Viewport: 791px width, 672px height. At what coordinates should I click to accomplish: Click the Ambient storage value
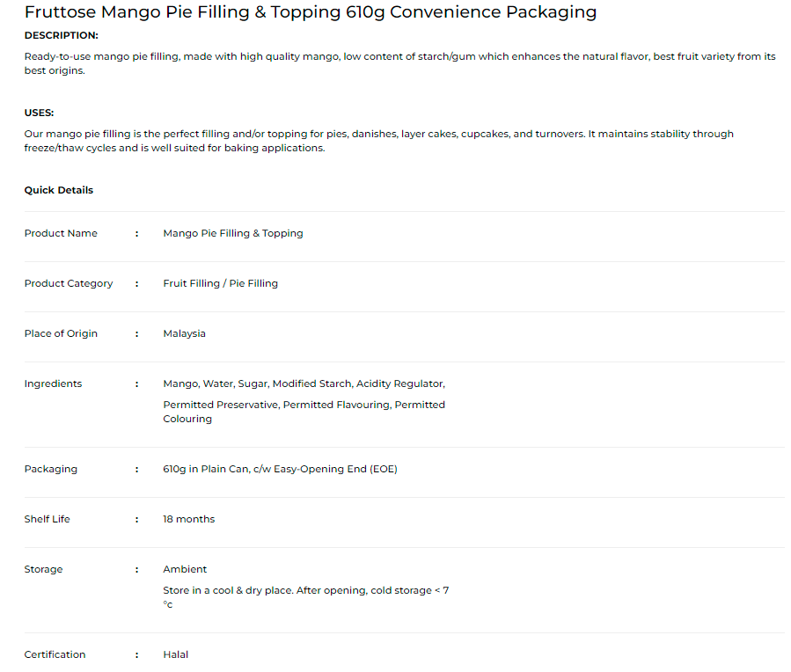pyautogui.click(x=185, y=569)
